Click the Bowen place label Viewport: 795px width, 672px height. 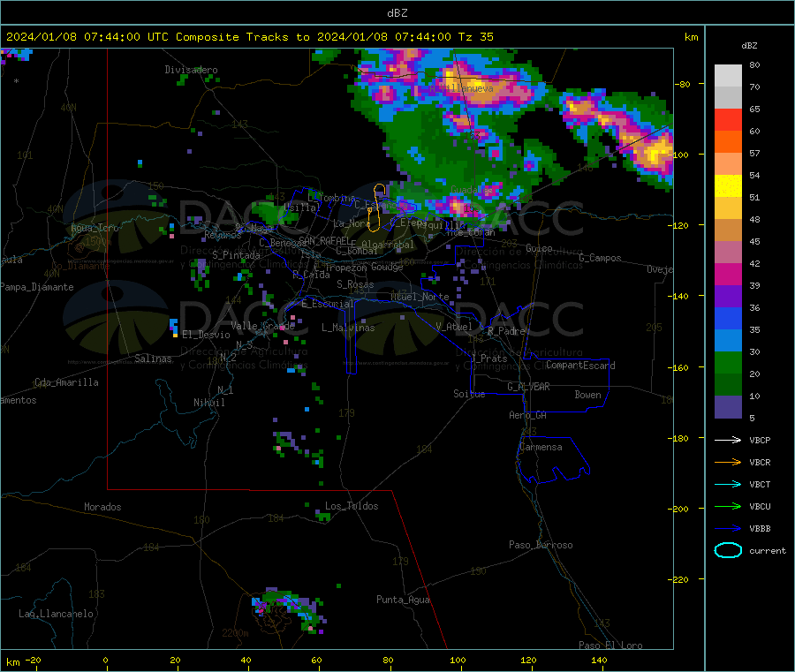[x=587, y=395]
